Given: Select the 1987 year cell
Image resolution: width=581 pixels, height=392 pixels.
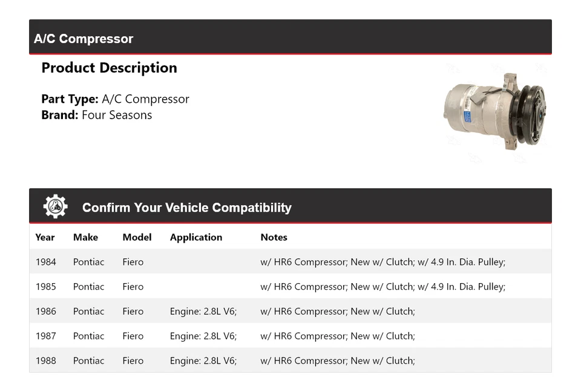Looking at the screenshot, I should click(x=45, y=336).
